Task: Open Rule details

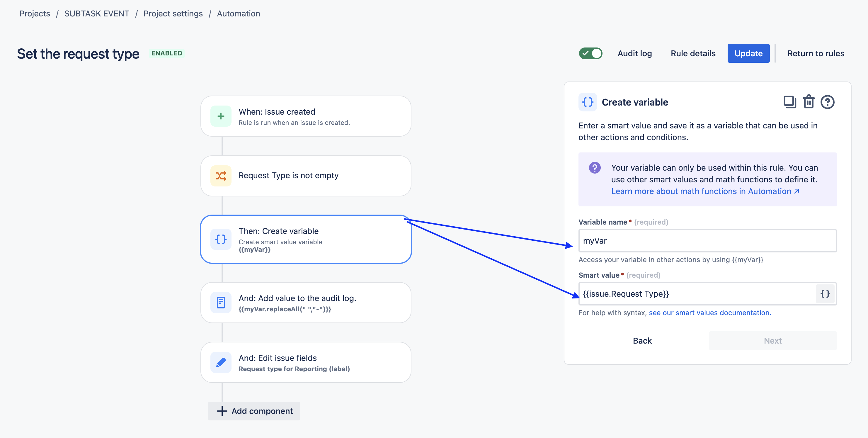Action: pyautogui.click(x=693, y=53)
